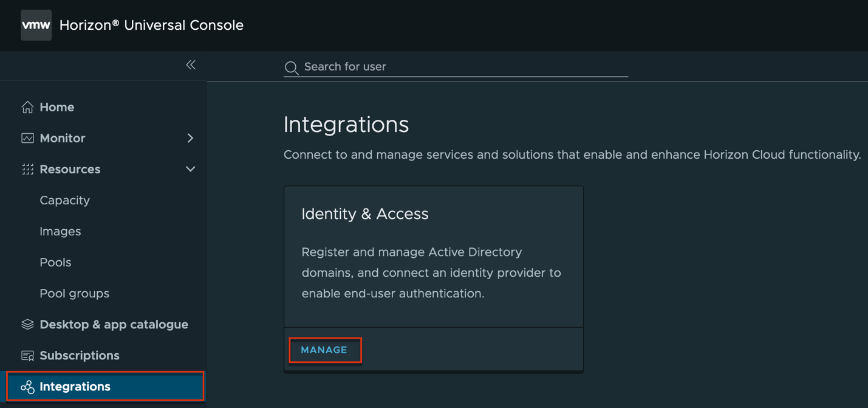
Task: Focus the Search for user field
Action: (x=456, y=67)
